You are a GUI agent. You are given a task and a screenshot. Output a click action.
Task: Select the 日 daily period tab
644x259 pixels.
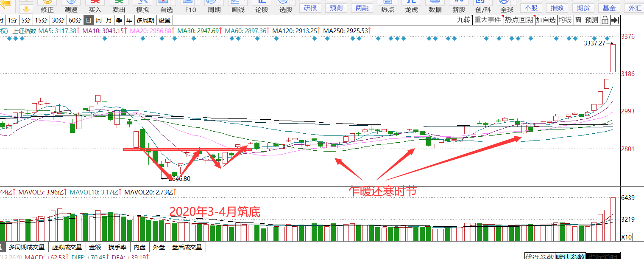pos(89,20)
